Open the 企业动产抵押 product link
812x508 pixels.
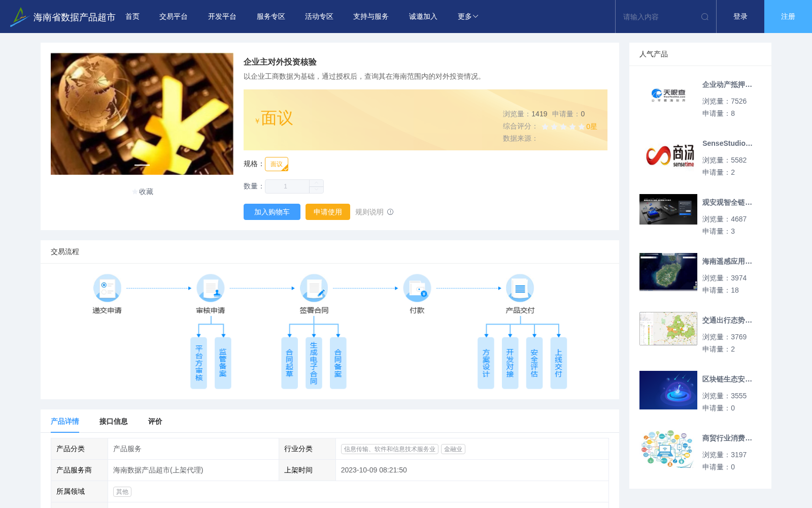click(x=727, y=84)
